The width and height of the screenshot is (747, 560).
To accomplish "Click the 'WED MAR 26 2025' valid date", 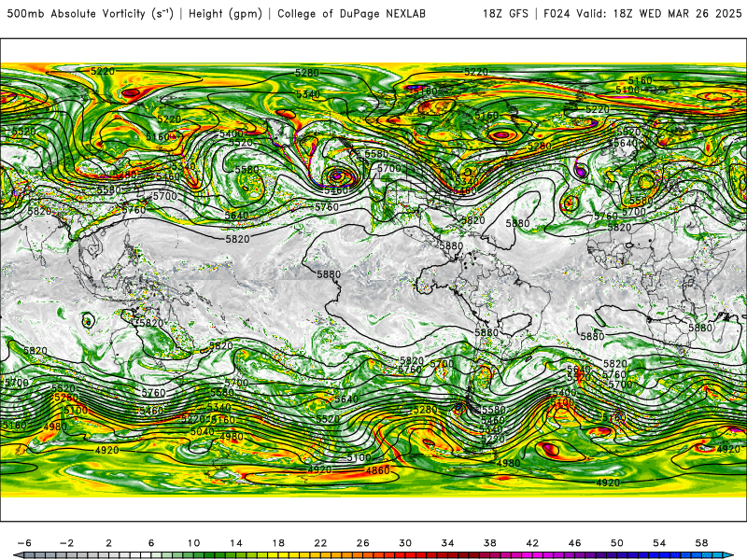I will [x=690, y=14].
